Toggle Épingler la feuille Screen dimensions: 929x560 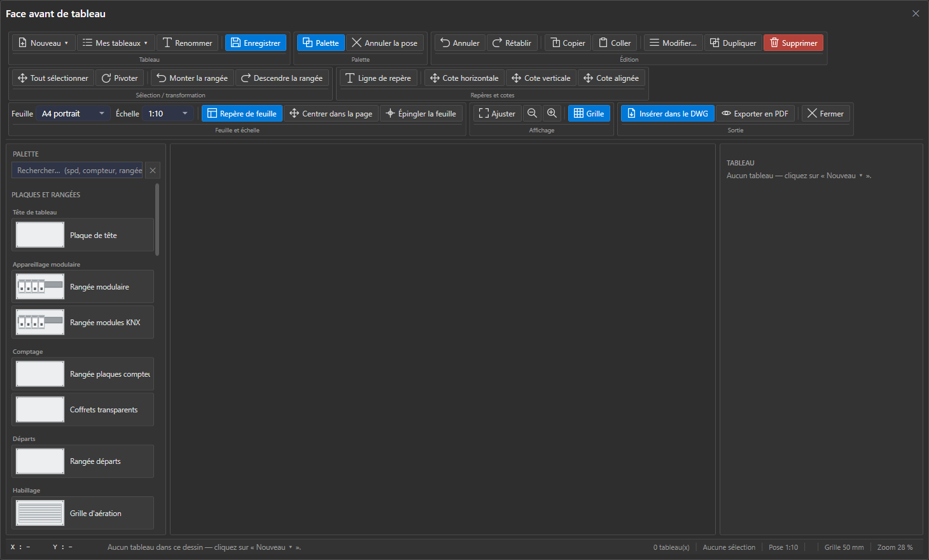pyautogui.click(x=421, y=113)
